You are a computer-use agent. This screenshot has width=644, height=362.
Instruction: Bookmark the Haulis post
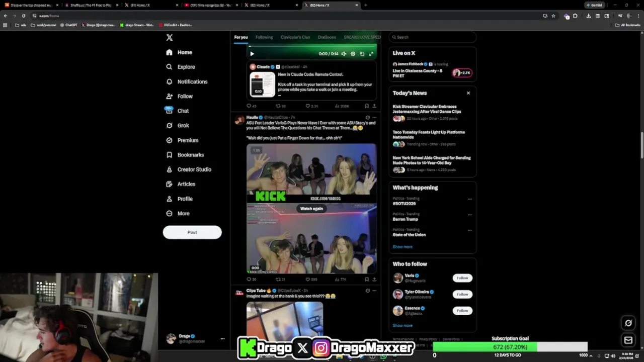pyautogui.click(x=367, y=280)
